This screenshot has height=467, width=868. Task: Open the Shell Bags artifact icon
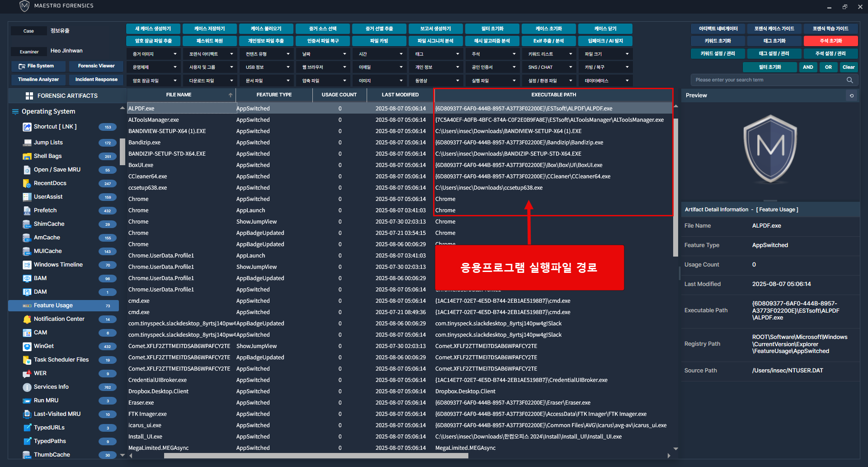click(x=27, y=156)
